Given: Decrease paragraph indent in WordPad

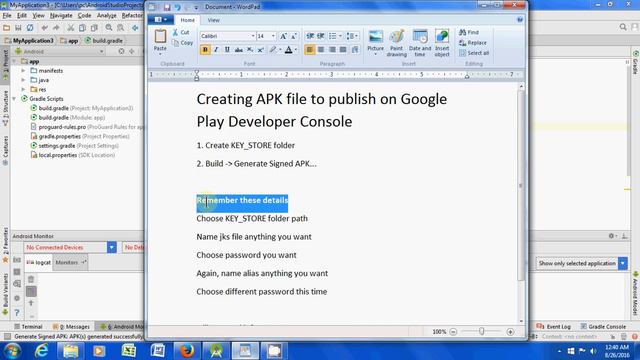Looking at the screenshot, I should (310, 36).
